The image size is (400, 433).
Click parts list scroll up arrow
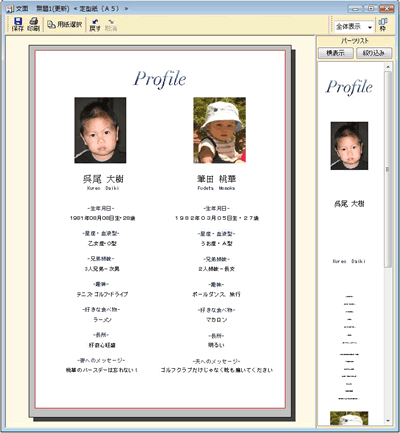388,67
